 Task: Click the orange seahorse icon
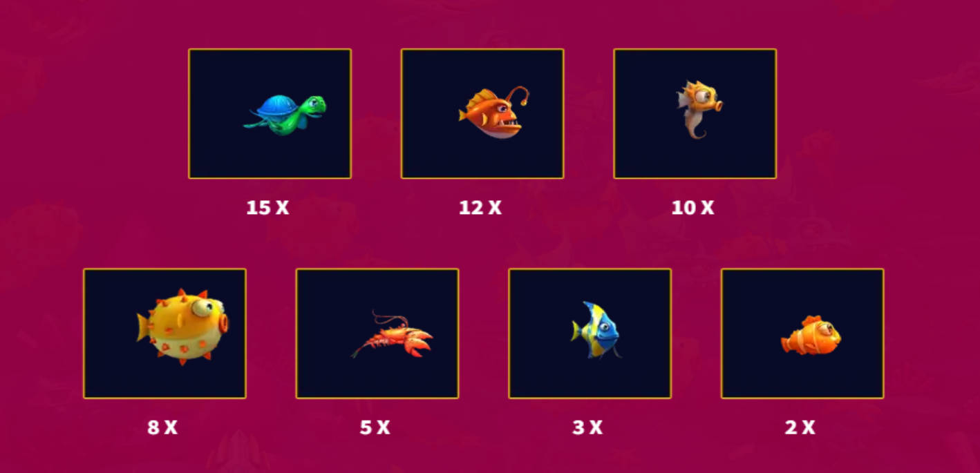pyautogui.click(x=699, y=110)
